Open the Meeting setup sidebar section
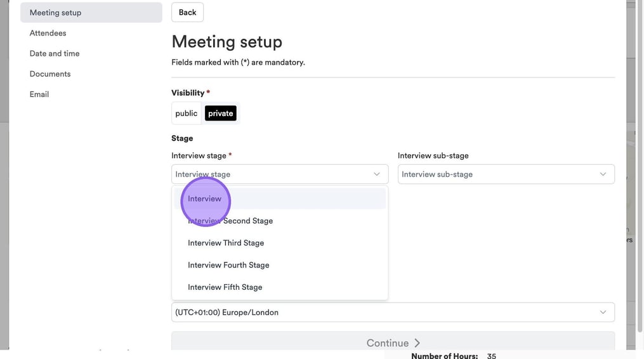The width and height of the screenshot is (644, 359). click(x=56, y=13)
